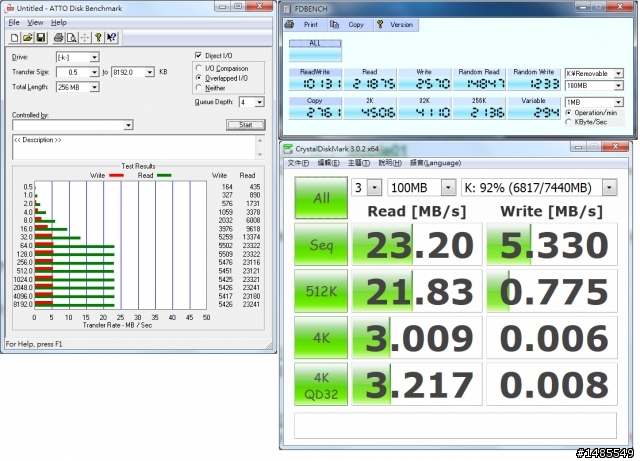Open the 文件(F) menu in CrystalDiskMark
The width and height of the screenshot is (640, 461).
298,163
